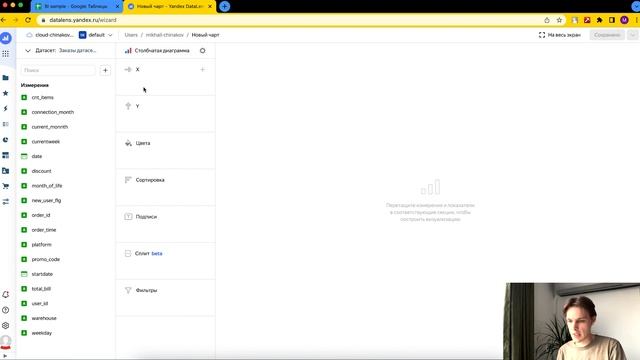Select the discount field
Screen dimensions: 640x360
(x=41, y=171)
